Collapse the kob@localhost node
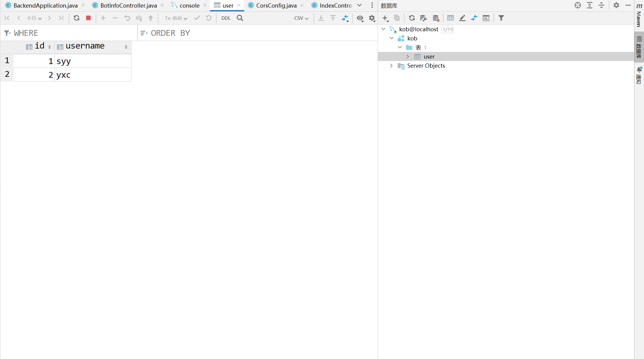The height and width of the screenshot is (359, 644). point(383,29)
